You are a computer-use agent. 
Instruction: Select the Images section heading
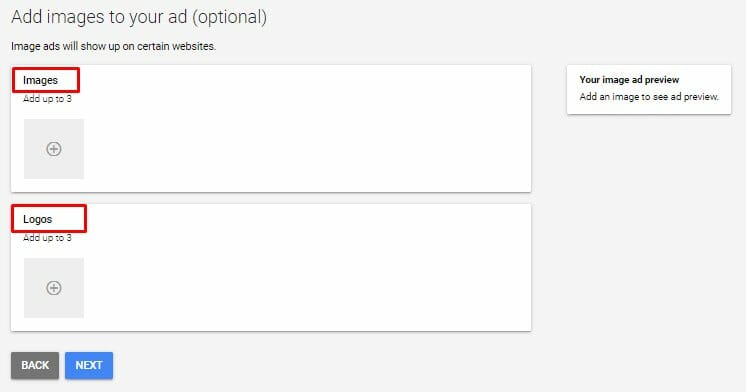[40, 80]
